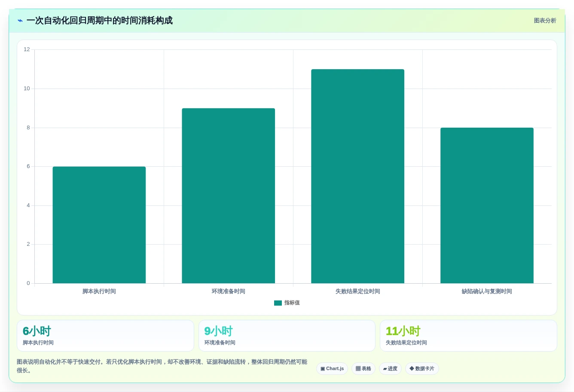Click the 表格 tag chip
Image resolution: width=574 pixels, height=392 pixels.
(x=363, y=369)
